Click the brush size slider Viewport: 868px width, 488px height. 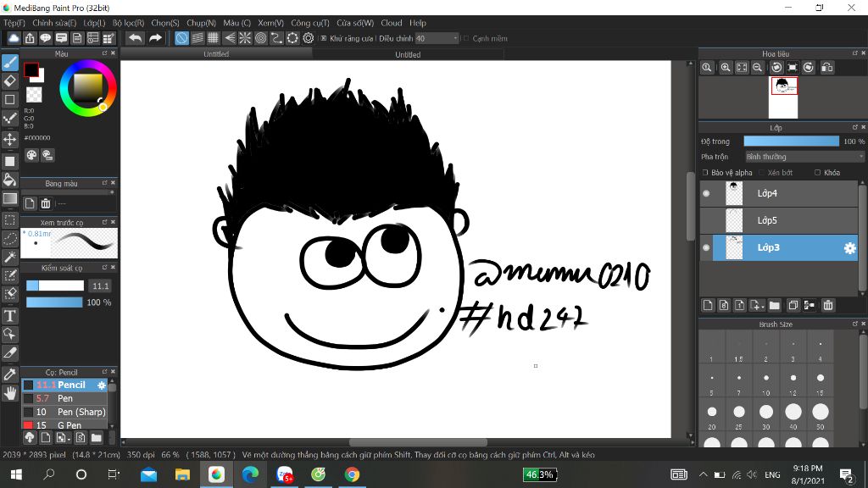click(55, 286)
